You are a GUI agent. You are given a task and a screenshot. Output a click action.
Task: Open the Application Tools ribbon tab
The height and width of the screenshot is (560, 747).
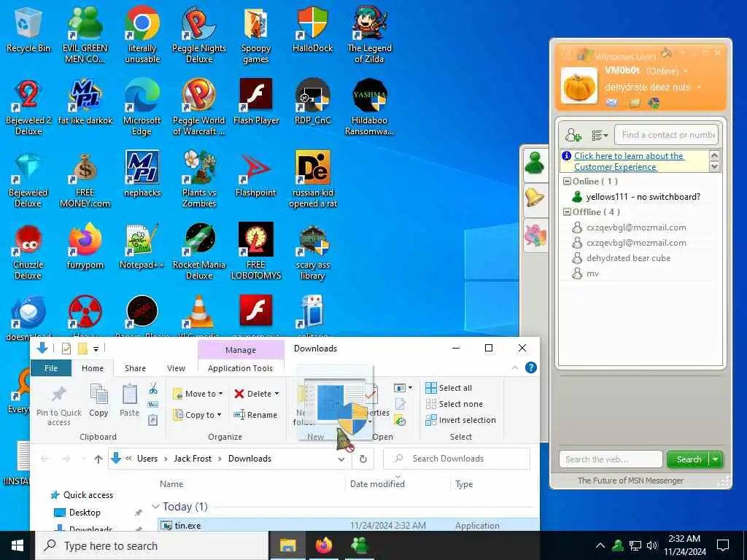click(240, 368)
